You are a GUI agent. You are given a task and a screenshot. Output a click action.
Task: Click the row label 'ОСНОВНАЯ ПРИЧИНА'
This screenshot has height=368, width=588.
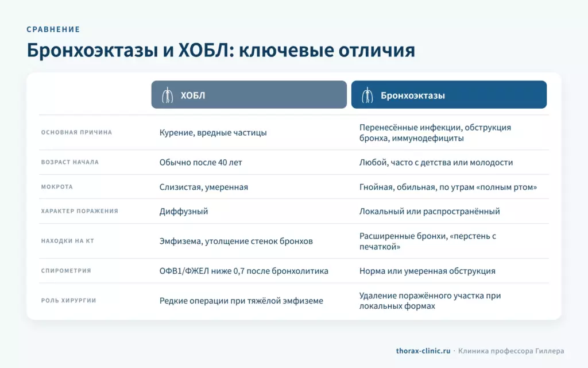point(76,132)
